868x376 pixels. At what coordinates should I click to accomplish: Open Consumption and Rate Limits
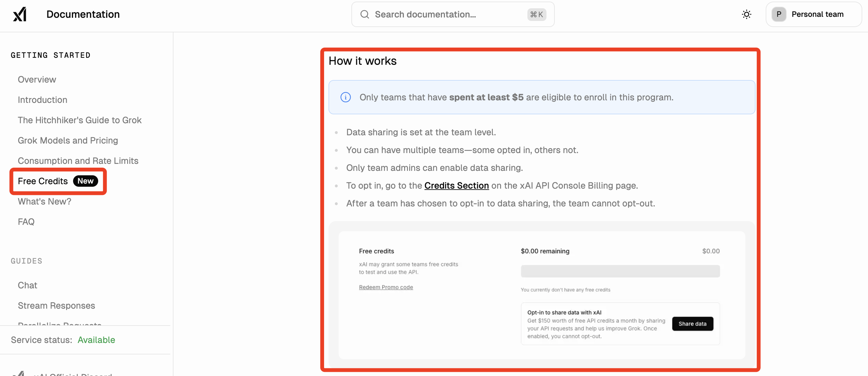78,161
